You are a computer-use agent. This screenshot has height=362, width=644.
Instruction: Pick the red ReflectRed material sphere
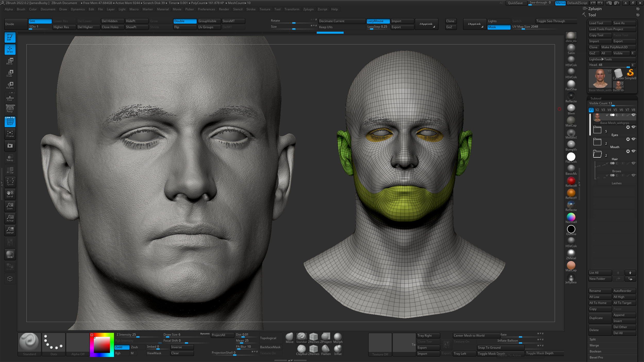571,181
